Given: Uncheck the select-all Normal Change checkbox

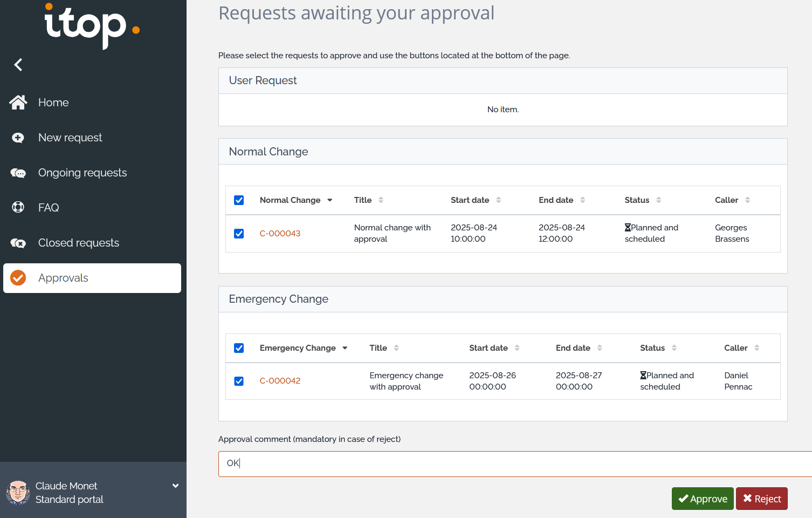Looking at the screenshot, I should click(x=239, y=200).
